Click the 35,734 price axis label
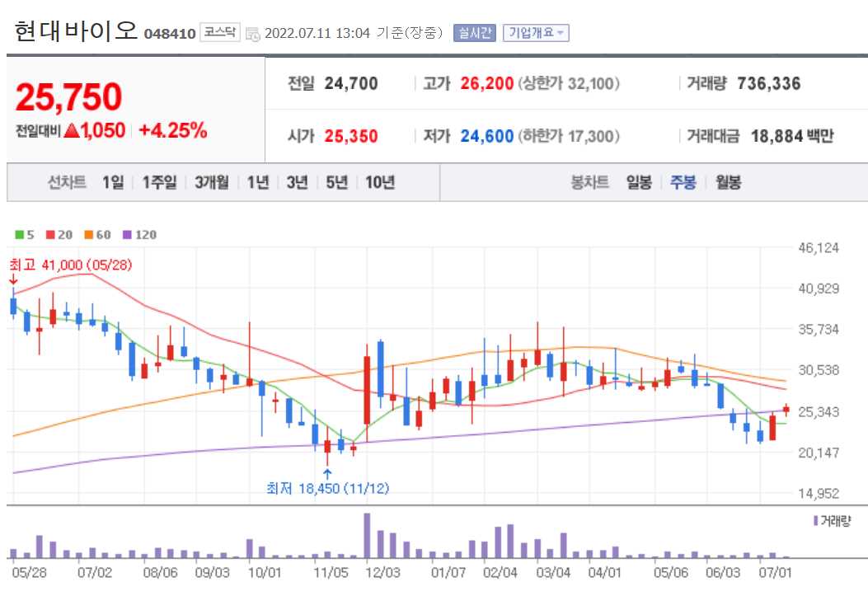 [x=819, y=330]
